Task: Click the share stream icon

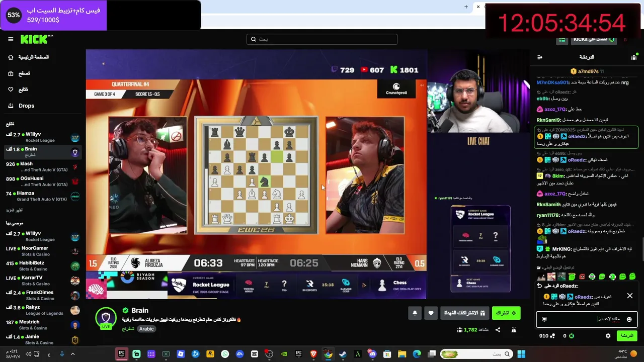Action: pos(498,330)
